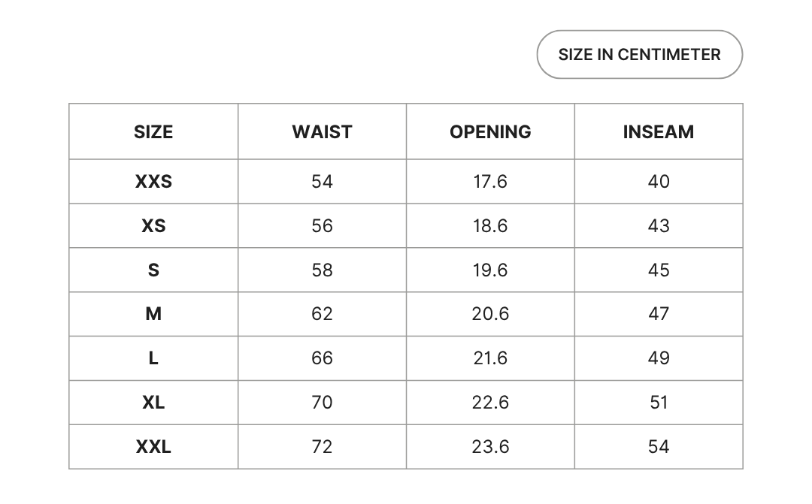The height and width of the screenshot is (504, 812).
Task: Click the XXL size row label
Action: point(153,447)
